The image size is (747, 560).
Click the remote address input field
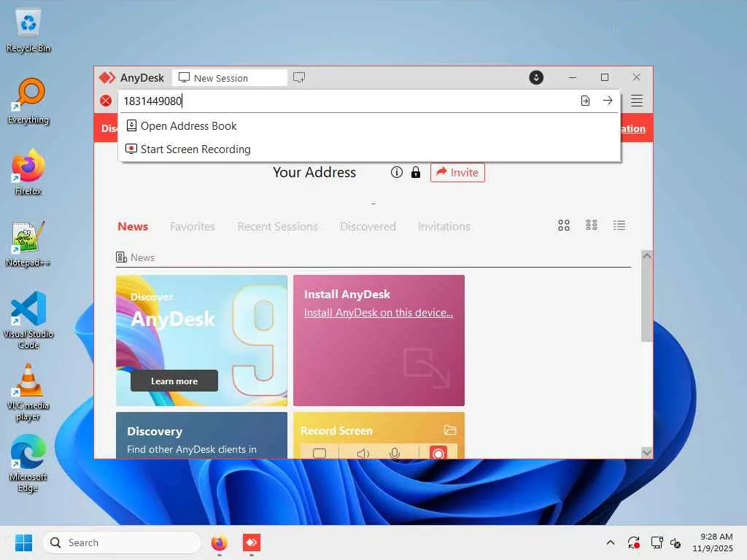point(348,101)
